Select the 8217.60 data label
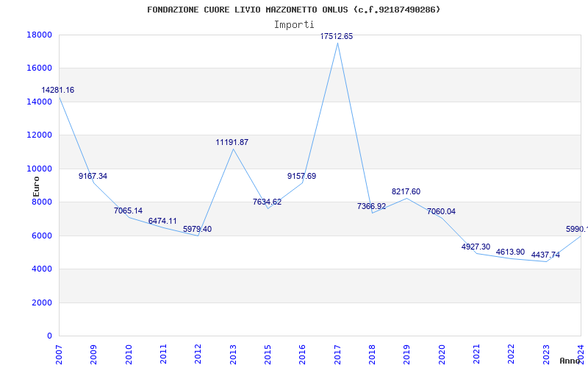 click(406, 191)
